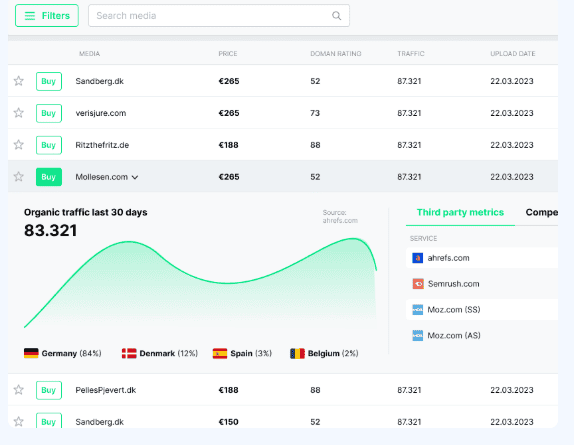
Task: Click the €188 price for Ritzthefritz.de
Action: tap(228, 145)
